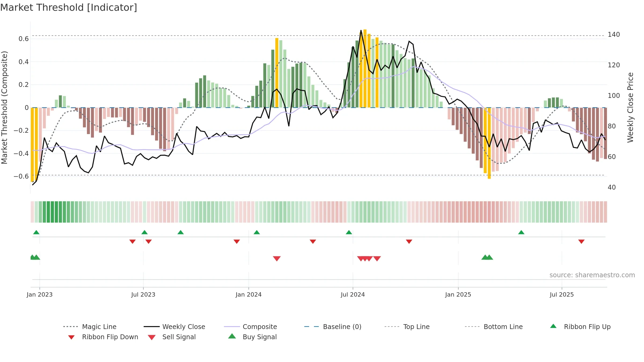
Task: Click the 80 price axis tick
Action: [x=612, y=126]
